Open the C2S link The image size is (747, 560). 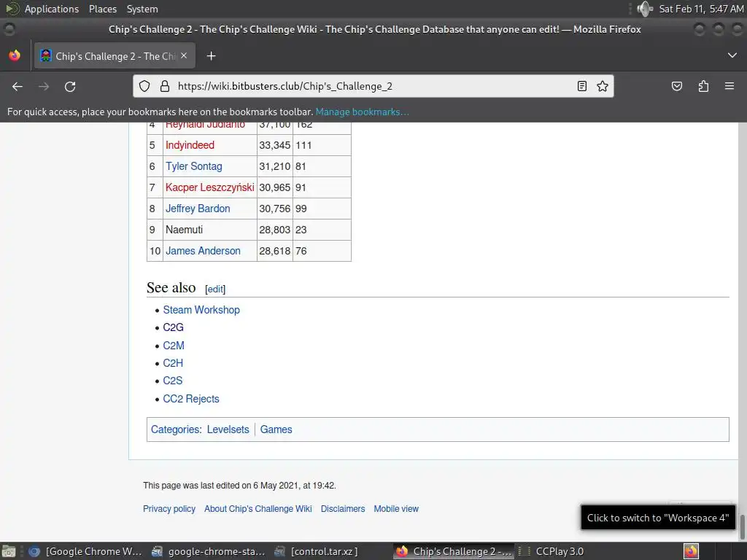(x=172, y=381)
